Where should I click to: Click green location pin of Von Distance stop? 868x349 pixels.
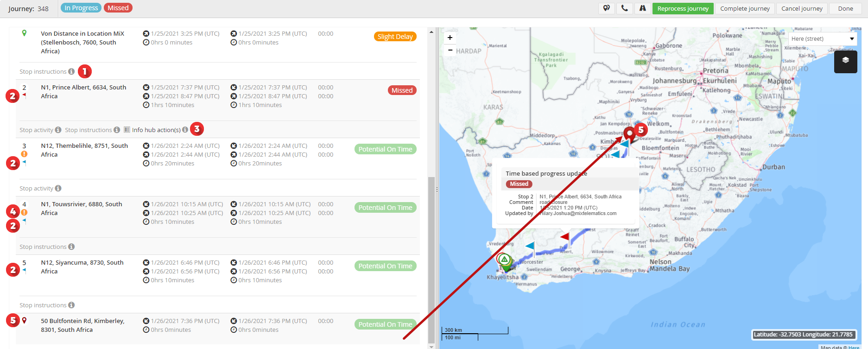click(24, 33)
